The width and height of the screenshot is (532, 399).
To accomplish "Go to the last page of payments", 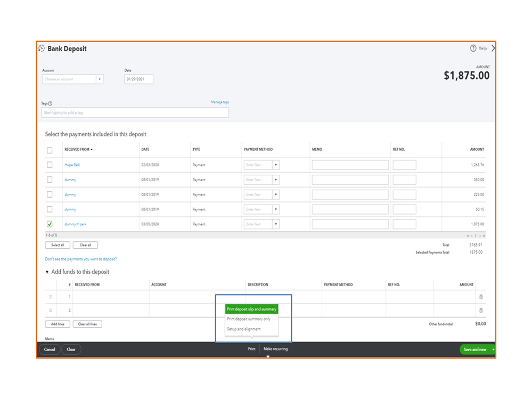I will click(x=484, y=236).
